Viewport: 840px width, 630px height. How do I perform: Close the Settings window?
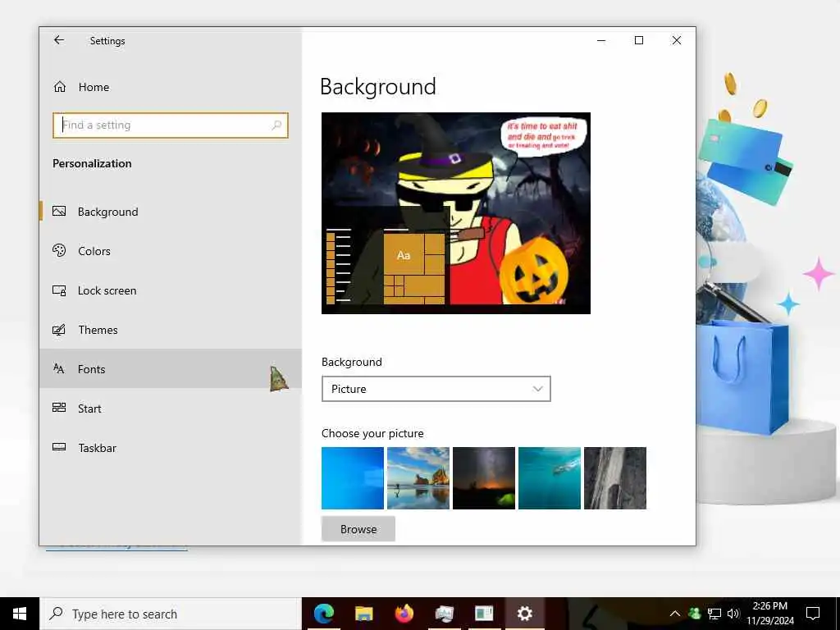[677, 40]
